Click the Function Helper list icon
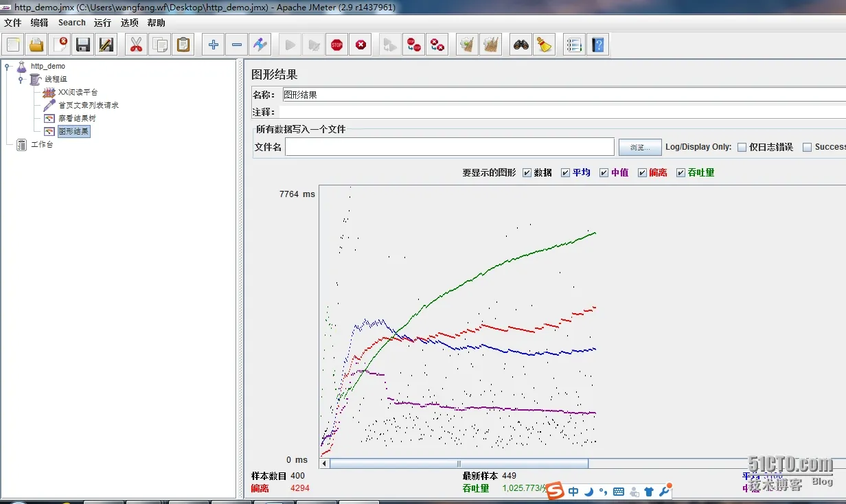The width and height of the screenshot is (846, 504). (x=574, y=45)
